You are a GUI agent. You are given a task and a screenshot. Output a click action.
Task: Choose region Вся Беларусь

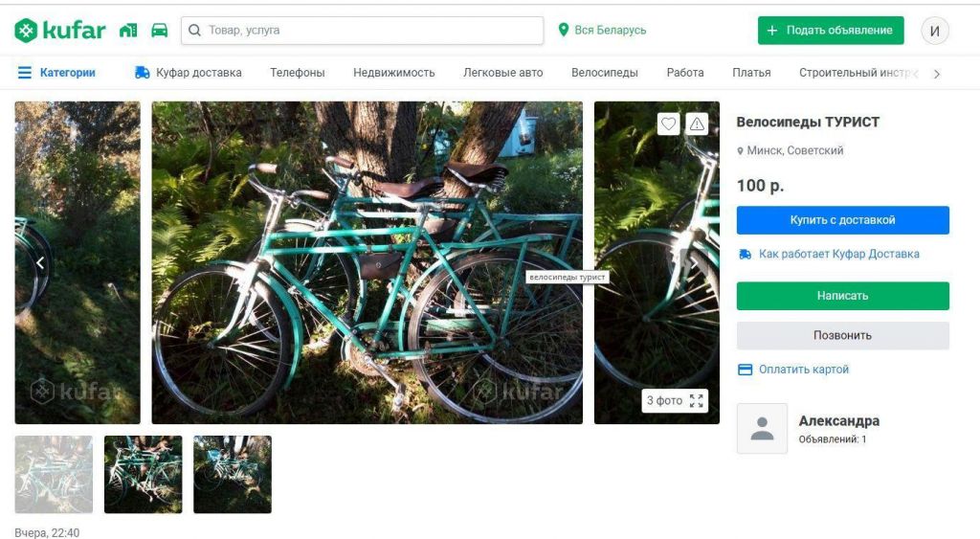[602, 31]
